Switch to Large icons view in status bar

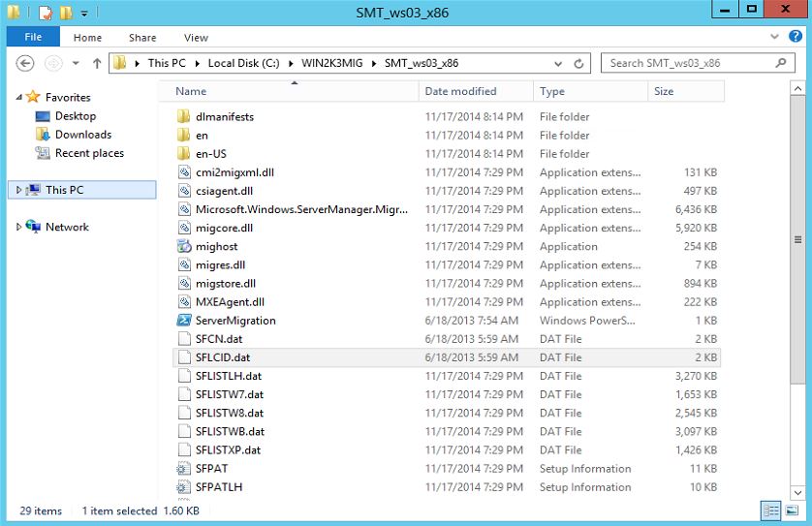click(792, 511)
